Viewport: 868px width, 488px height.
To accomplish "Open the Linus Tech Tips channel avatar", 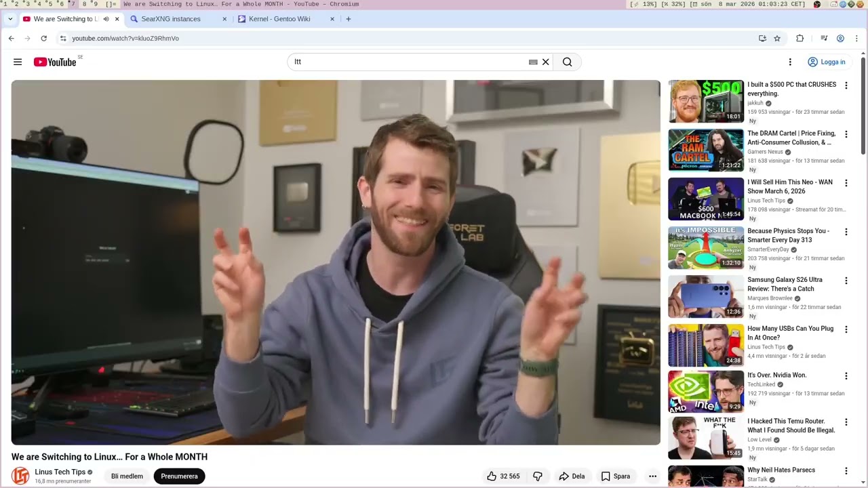I will point(20,476).
